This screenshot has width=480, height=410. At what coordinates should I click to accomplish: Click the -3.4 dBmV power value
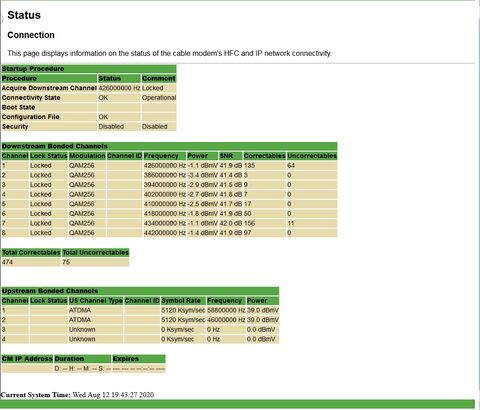click(202, 175)
